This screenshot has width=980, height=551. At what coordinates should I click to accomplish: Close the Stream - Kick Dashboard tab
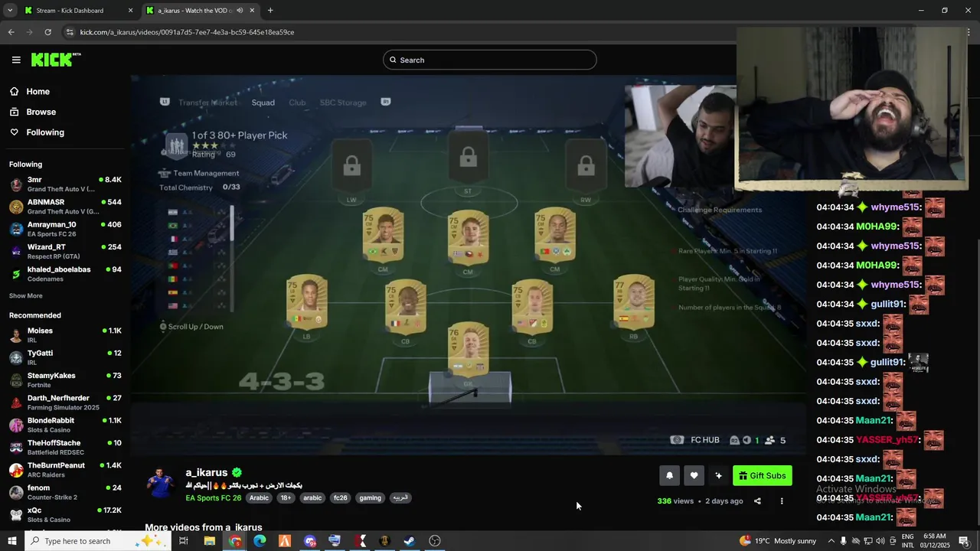point(130,11)
